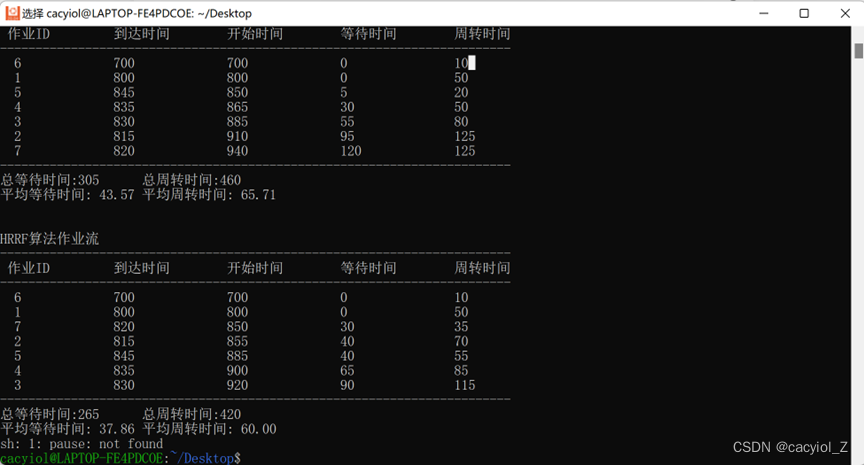Viewport: 864px width, 465px height.
Task: Click 等待时间 header in HRRF table
Action: click(369, 268)
